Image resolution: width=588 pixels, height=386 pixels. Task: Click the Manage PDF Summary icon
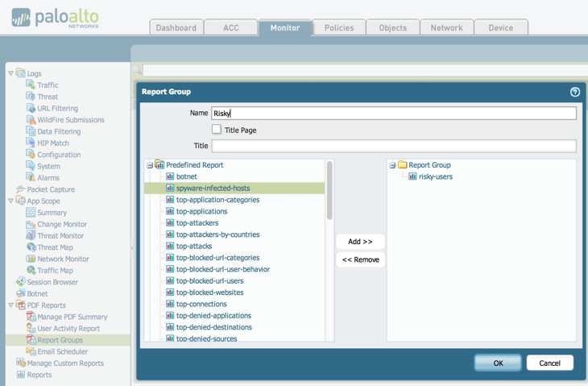pos(31,317)
